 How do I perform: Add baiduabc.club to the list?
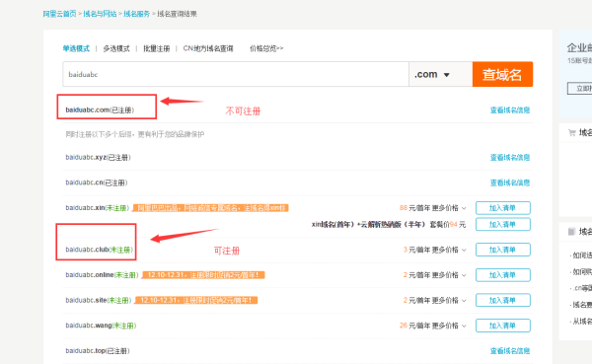(x=503, y=250)
